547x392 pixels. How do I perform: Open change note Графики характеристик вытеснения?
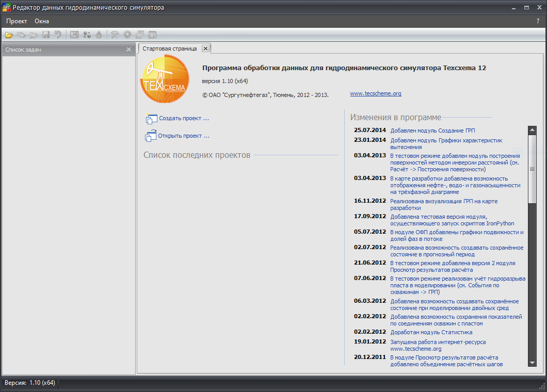pos(446,144)
